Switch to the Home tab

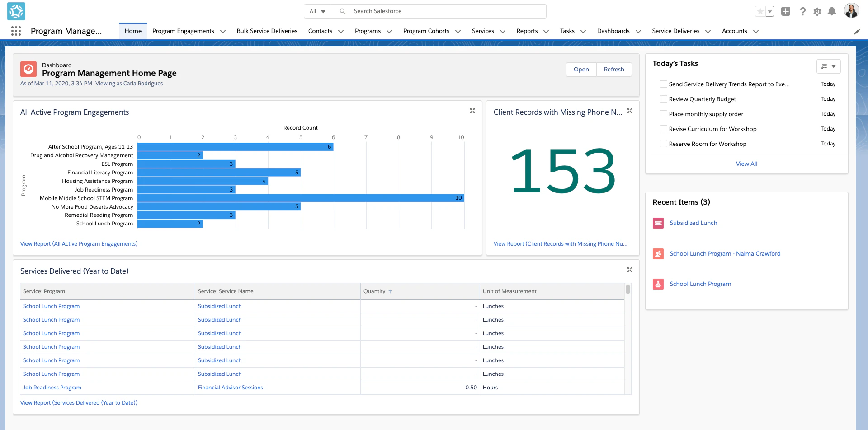pyautogui.click(x=133, y=31)
